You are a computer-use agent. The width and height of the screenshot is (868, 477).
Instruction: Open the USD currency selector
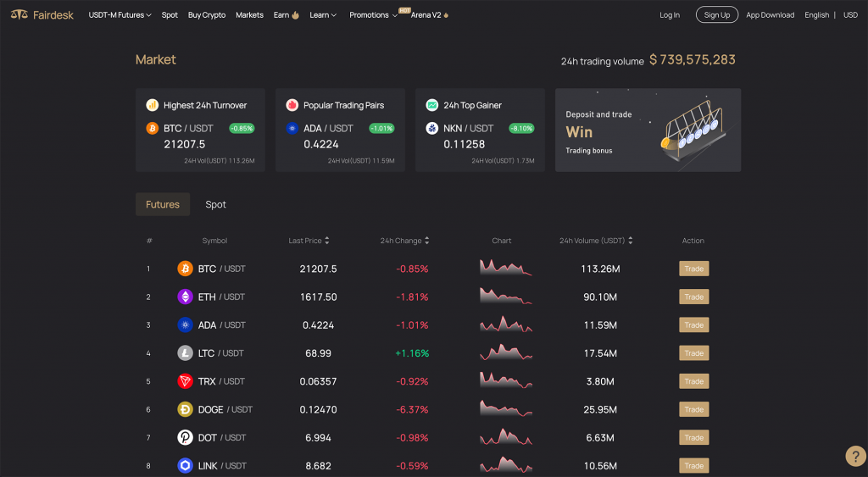(x=850, y=15)
